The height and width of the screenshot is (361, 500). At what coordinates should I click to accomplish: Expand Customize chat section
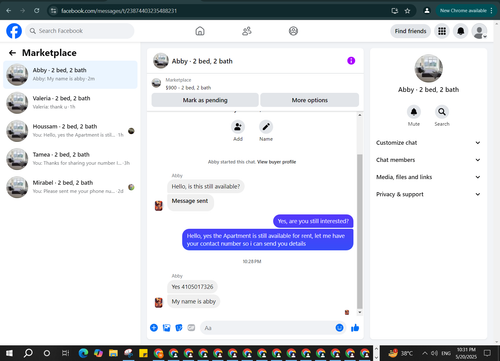tap(428, 143)
